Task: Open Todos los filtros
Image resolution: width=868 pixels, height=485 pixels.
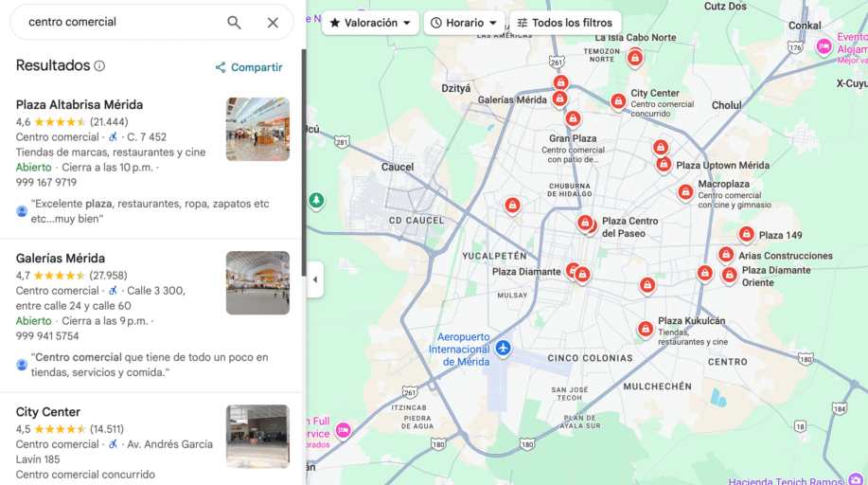Action: click(565, 23)
